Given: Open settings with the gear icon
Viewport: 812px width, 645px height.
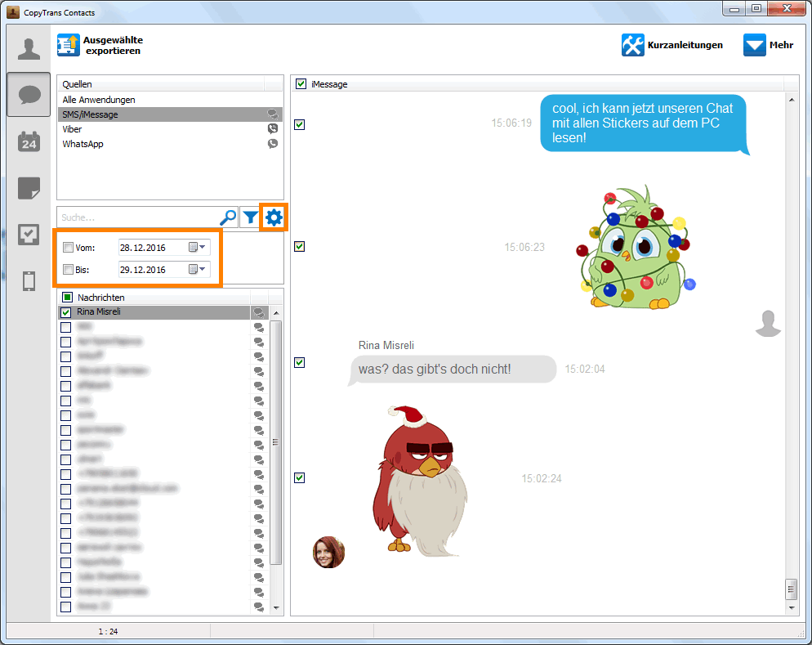Looking at the screenshot, I should (274, 217).
